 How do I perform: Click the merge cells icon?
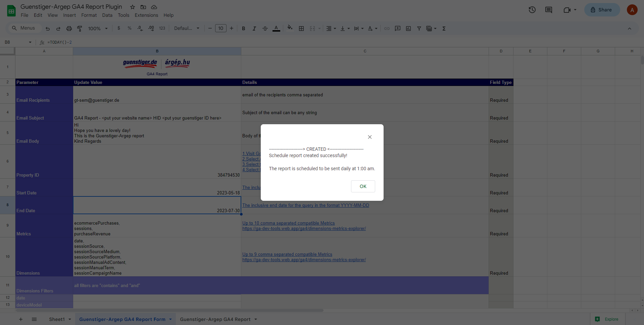click(312, 29)
